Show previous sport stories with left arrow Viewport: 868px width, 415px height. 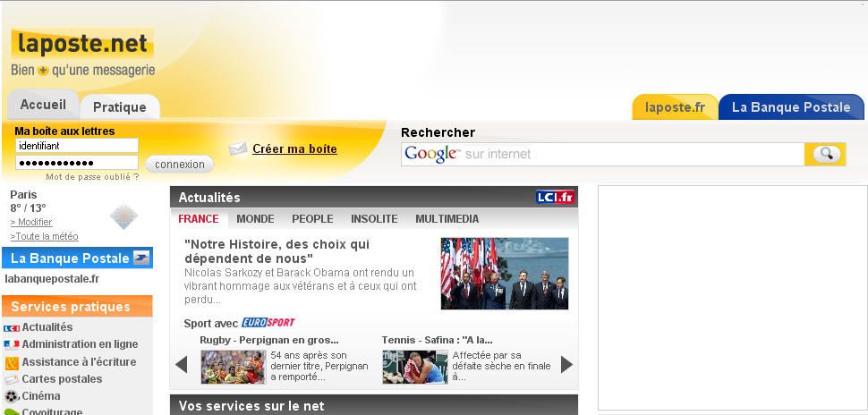181,365
